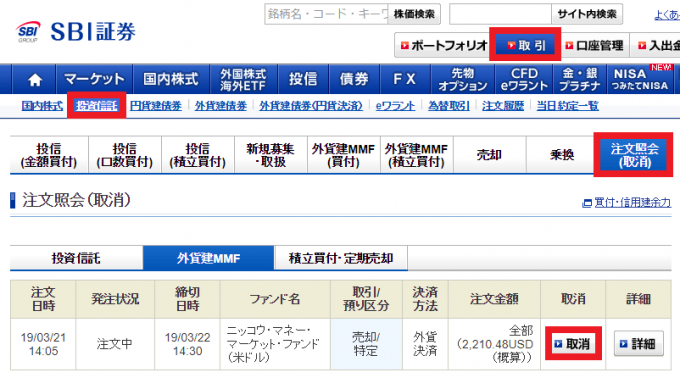The height and width of the screenshot is (378, 680).
Task: Click the stock search keyword input field
Action: [x=326, y=14]
